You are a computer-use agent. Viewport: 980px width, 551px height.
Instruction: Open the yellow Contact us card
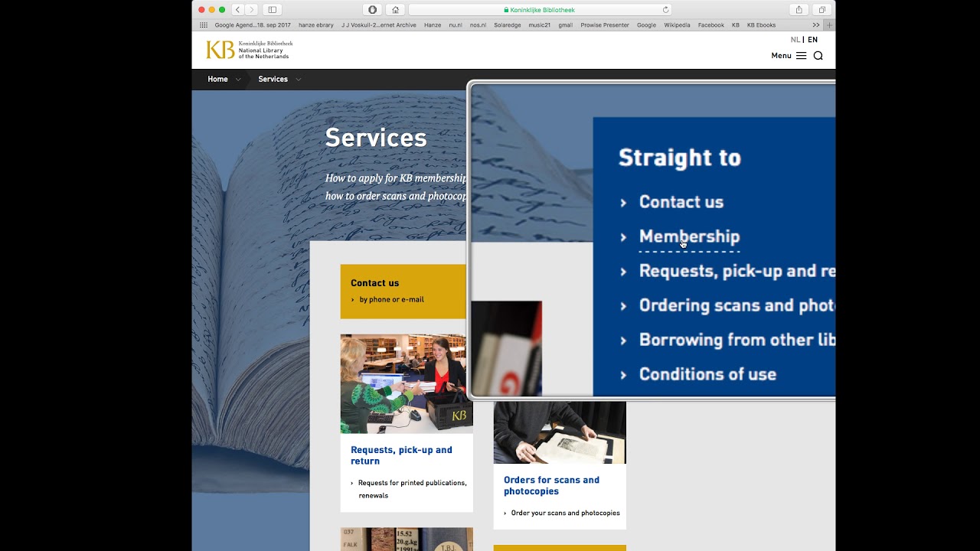tap(403, 292)
